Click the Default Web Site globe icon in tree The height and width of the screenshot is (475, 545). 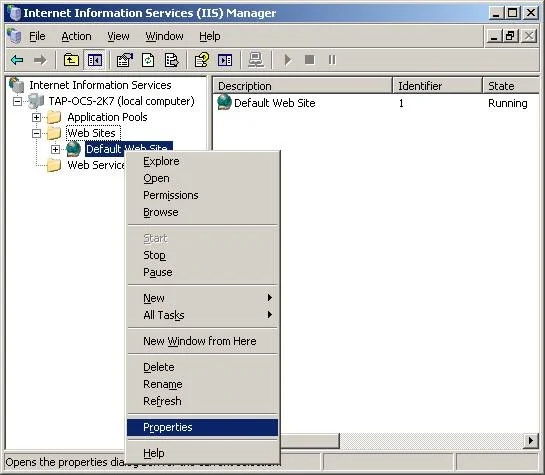73,149
